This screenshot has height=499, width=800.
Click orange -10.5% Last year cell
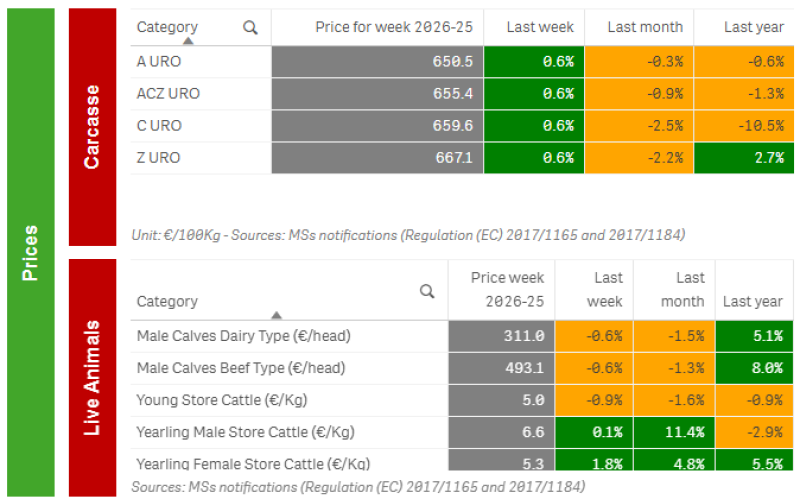pyautogui.click(x=744, y=126)
